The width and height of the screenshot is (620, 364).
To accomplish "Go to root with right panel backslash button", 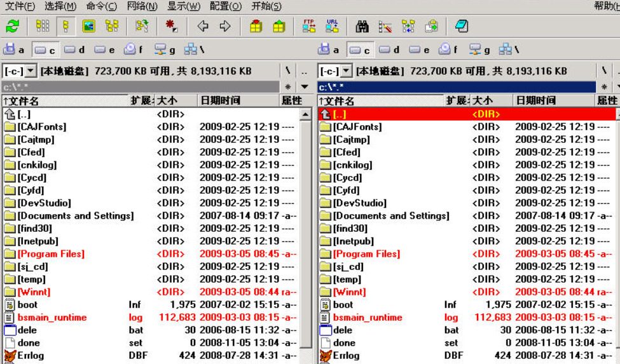I will pyautogui.click(x=604, y=71).
